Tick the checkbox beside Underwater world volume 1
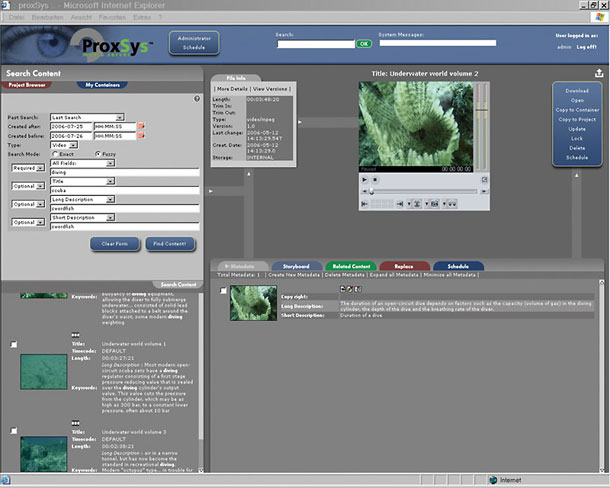Viewport: 610px width, 488px height. (x=13, y=345)
